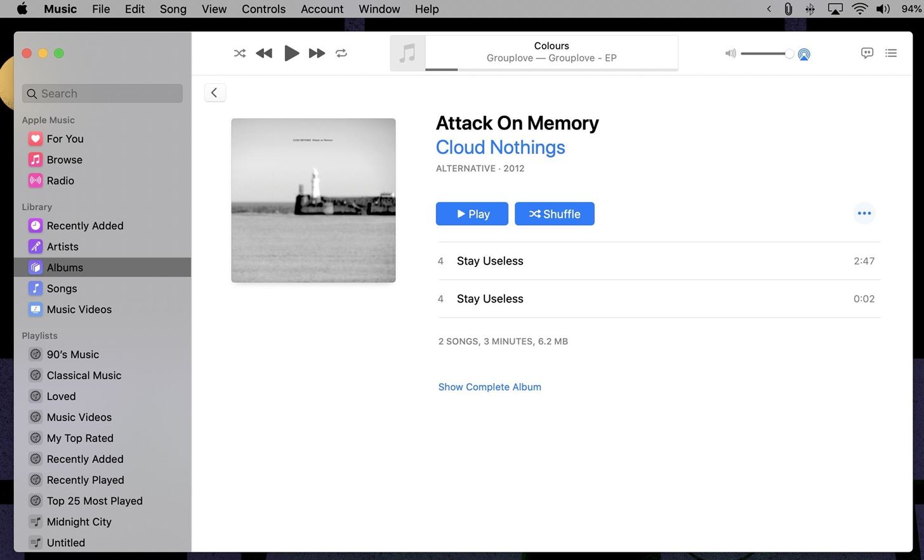The image size is (924, 560).
Task: Open the Music app menu
Action: coord(60,9)
